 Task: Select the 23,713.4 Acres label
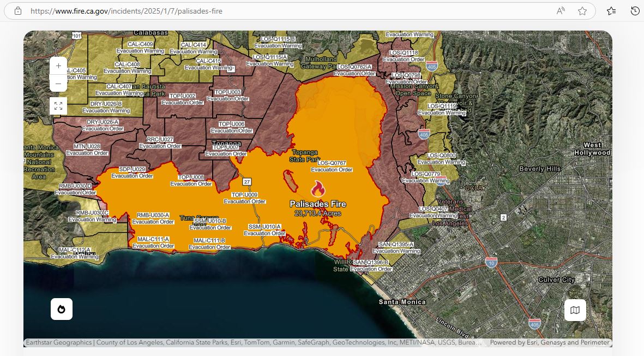[318, 213]
